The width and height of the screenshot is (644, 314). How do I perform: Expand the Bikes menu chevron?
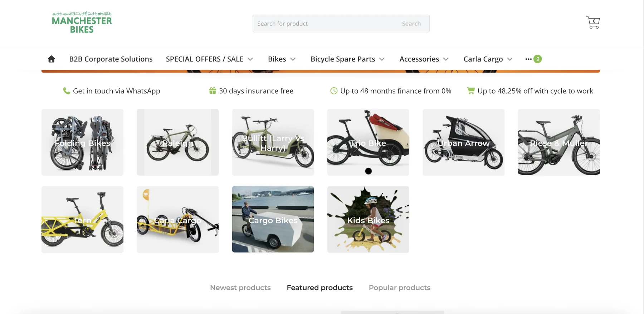(x=293, y=59)
